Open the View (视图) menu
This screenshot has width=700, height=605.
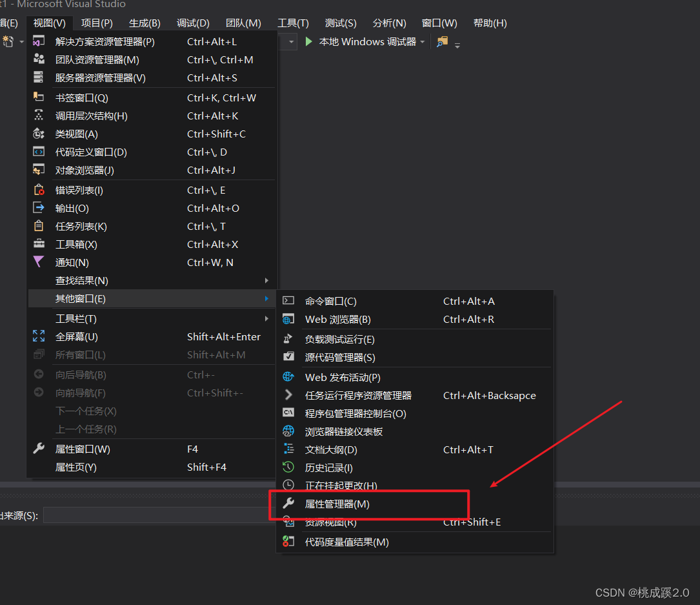(50, 23)
